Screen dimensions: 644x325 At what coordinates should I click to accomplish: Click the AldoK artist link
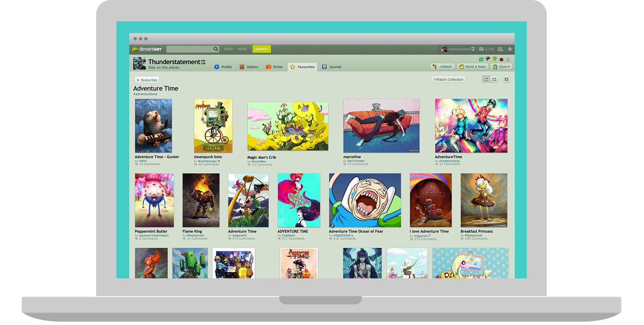click(143, 161)
